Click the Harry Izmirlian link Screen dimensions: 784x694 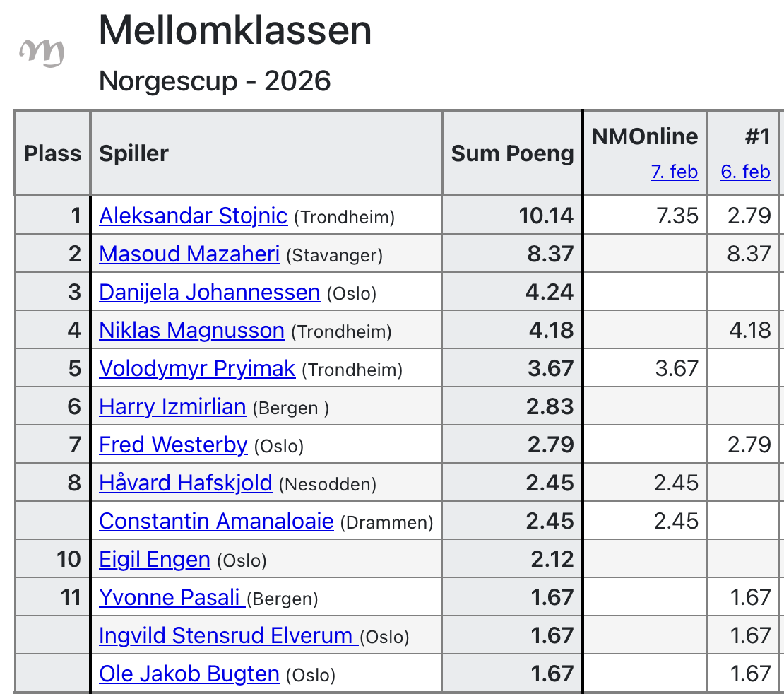click(x=172, y=406)
